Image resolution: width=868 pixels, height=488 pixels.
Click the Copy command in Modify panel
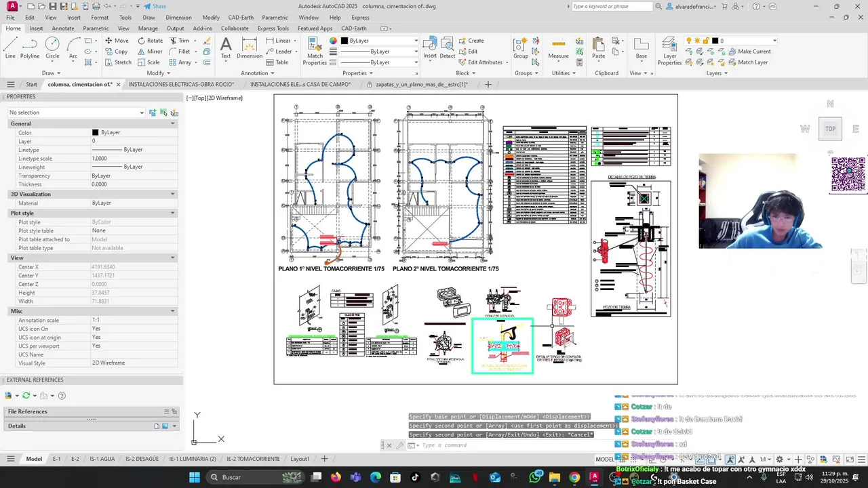[116, 52]
